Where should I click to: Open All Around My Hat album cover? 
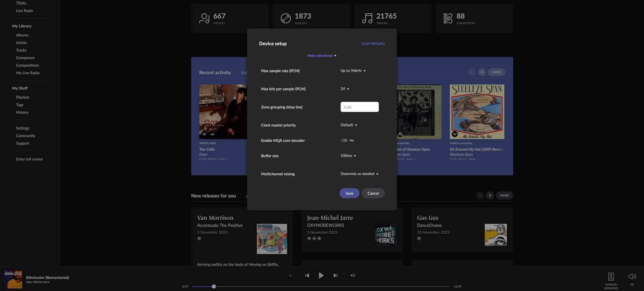click(477, 112)
